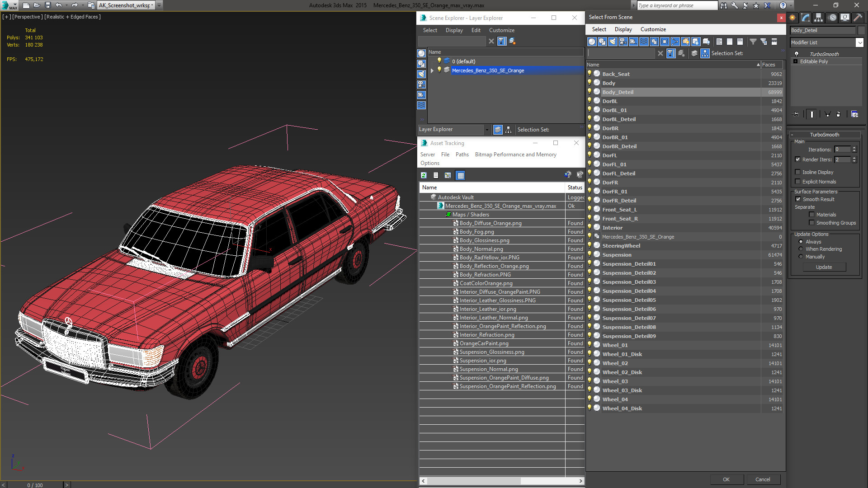Toggle Display Geometry filter in Select From Scene
Viewport: 868px width, 488px height.
(x=592, y=42)
